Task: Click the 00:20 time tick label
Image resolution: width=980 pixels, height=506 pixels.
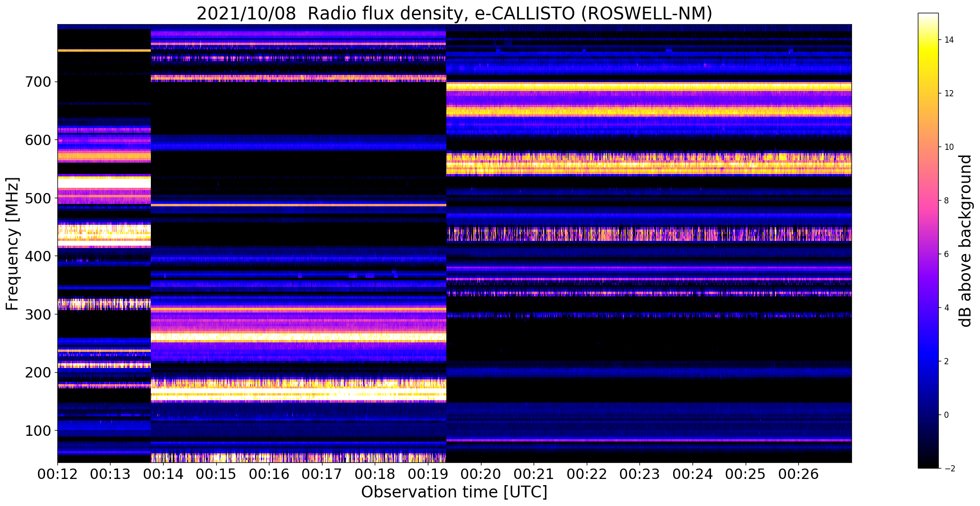Action: coord(481,475)
